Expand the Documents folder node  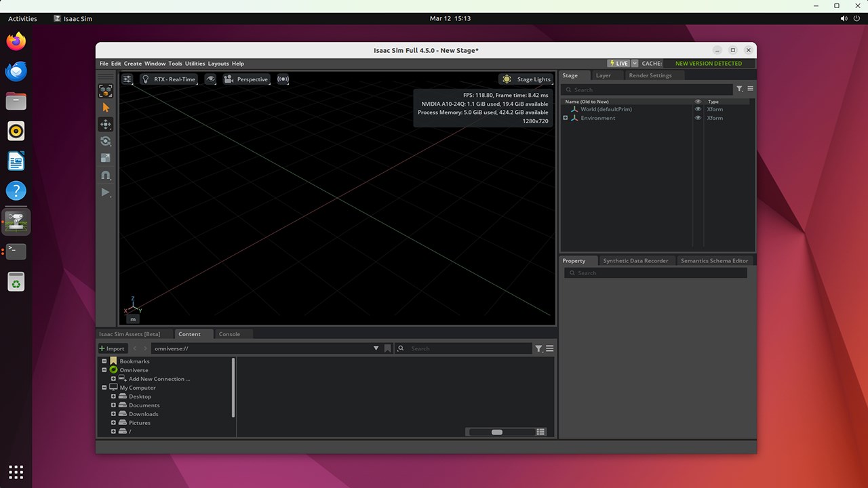113,405
